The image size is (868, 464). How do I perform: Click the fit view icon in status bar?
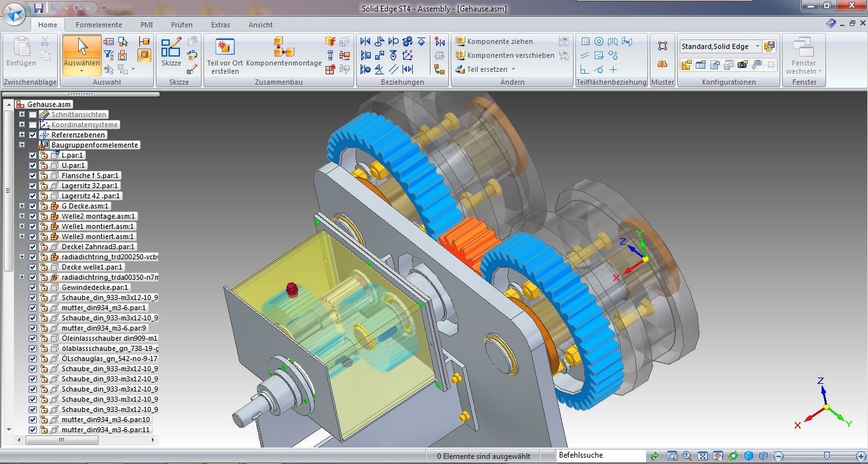(703, 456)
